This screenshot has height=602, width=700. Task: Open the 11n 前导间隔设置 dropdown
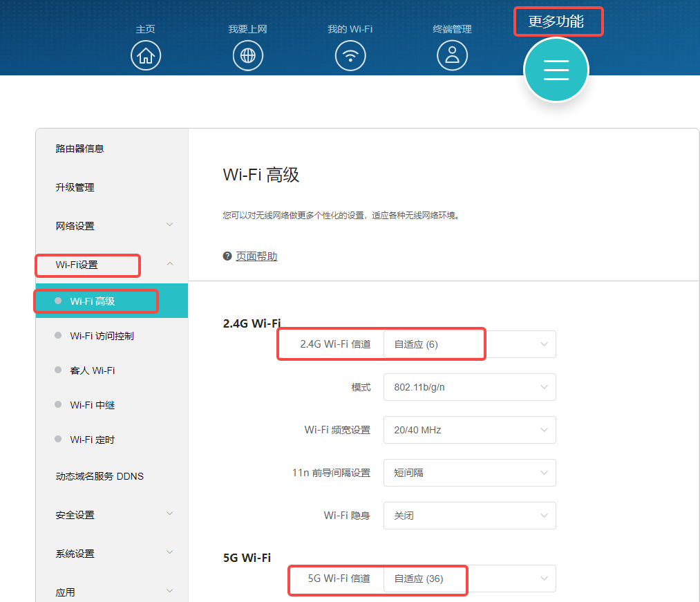point(469,473)
